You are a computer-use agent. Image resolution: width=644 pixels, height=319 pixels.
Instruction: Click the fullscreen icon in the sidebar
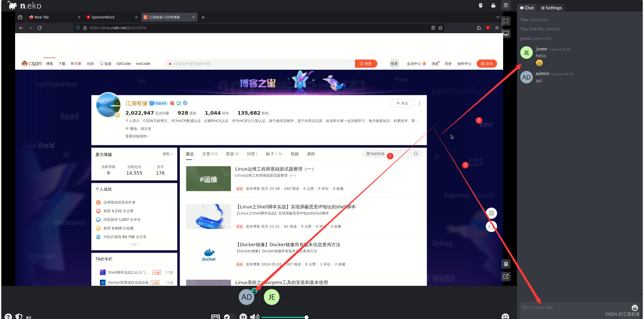[x=506, y=21]
